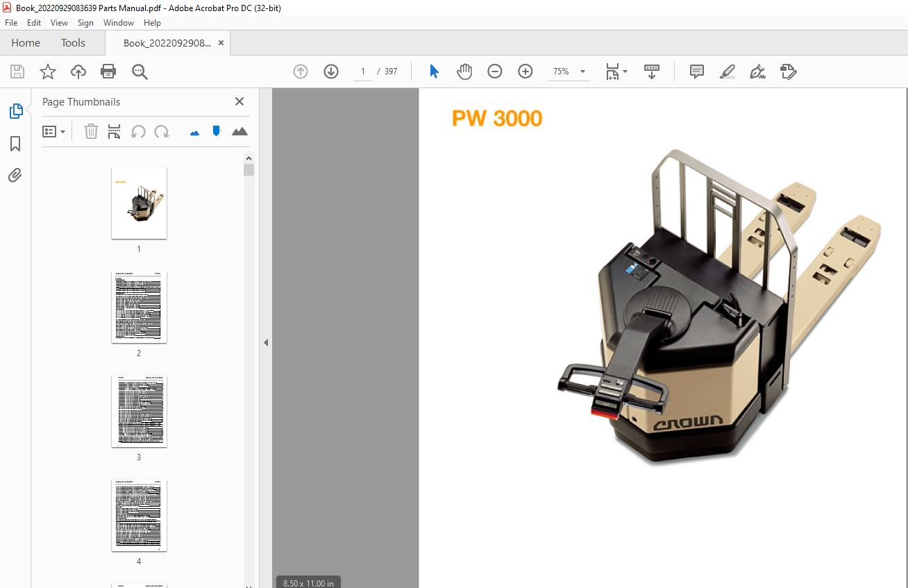Screen dimensions: 908x588
Task: Close the Book_2022092908 document tab
Action: [x=221, y=43]
